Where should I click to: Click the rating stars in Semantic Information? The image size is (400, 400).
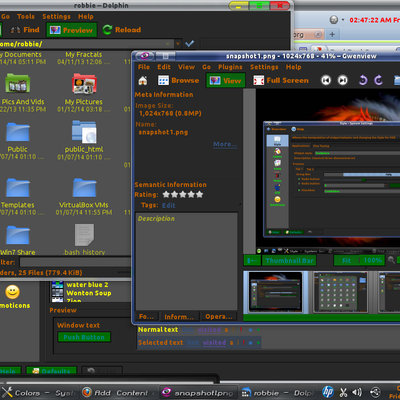pyautogui.click(x=183, y=194)
